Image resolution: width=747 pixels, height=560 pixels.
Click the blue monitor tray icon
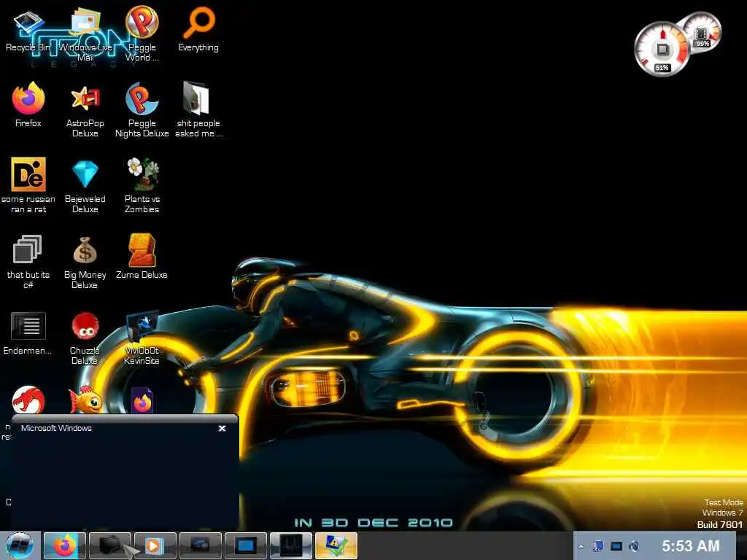pyautogui.click(x=616, y=546)
